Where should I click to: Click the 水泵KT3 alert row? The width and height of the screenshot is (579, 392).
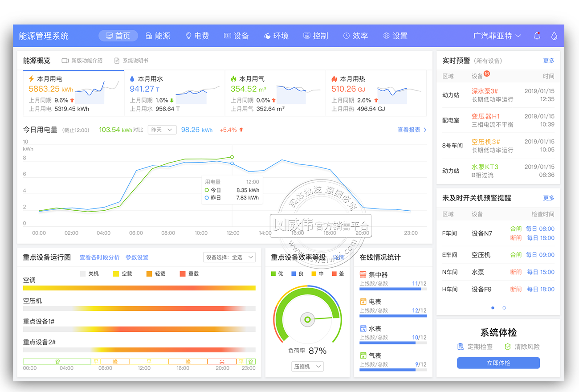[498, 171]
